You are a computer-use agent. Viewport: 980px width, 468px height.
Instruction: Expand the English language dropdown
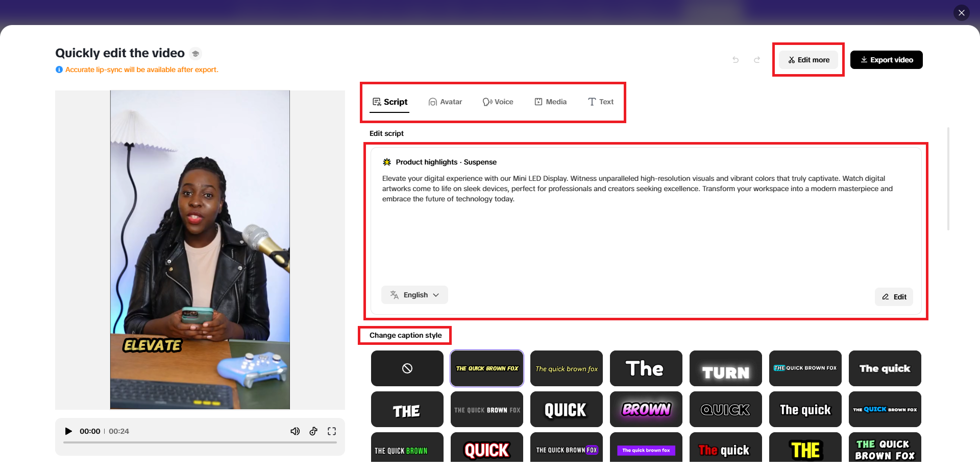pyautogui.click(x=414, y=295)
